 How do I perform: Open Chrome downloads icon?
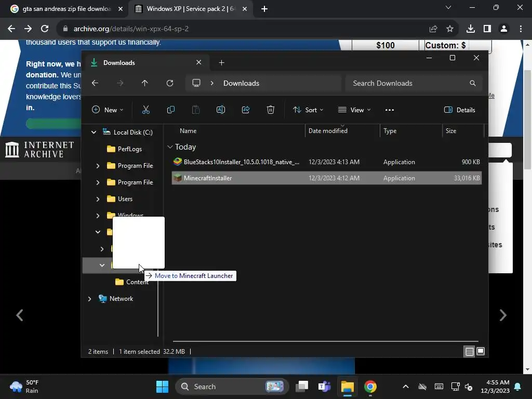(471, 29)
